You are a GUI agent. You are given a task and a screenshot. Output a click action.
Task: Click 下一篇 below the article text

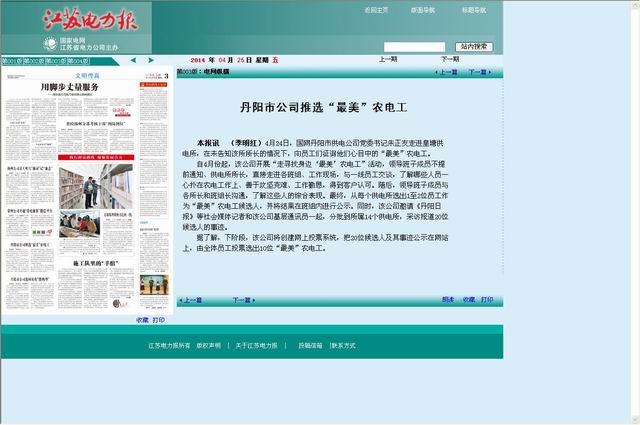[242, 300]
